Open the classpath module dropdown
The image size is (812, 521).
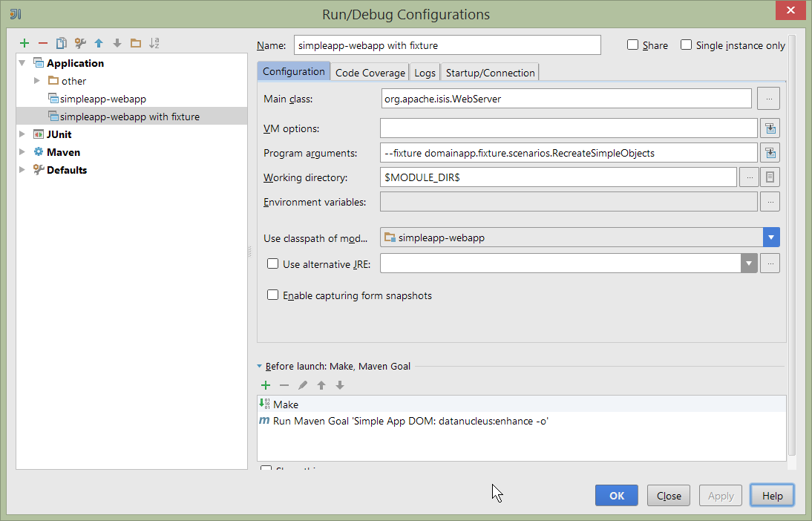(x=771, y=237)
